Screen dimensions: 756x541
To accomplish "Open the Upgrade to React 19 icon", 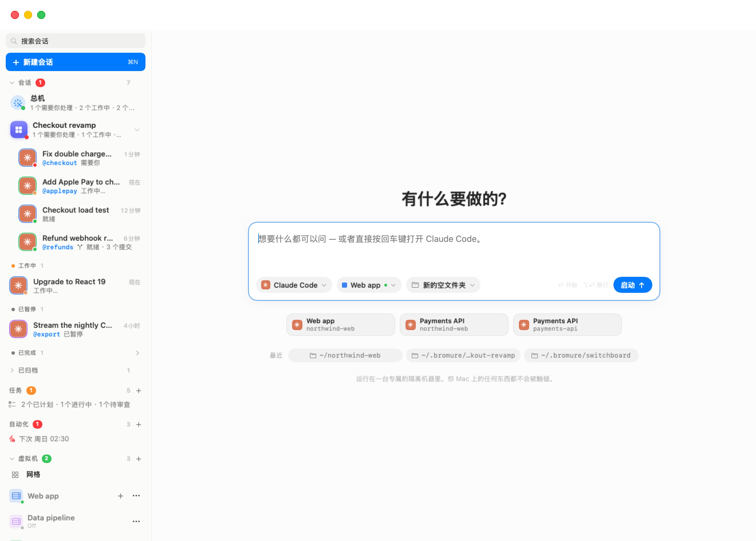I will point(18,285).
